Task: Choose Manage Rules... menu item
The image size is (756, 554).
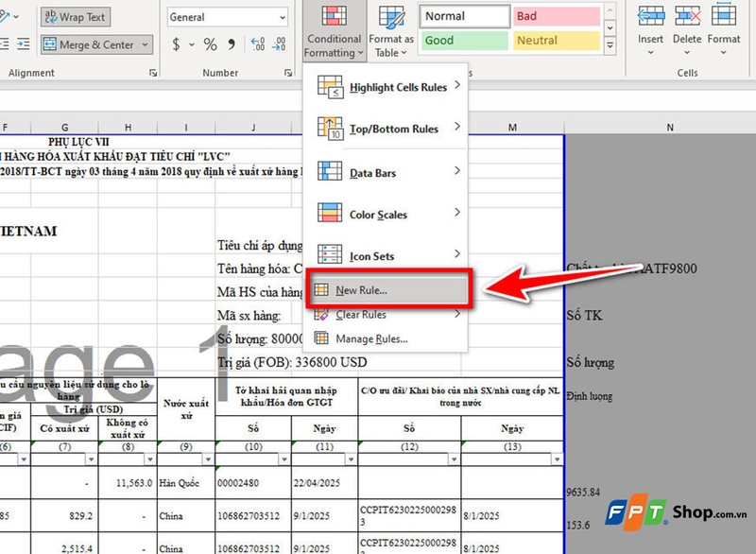Action: (387, 339)
